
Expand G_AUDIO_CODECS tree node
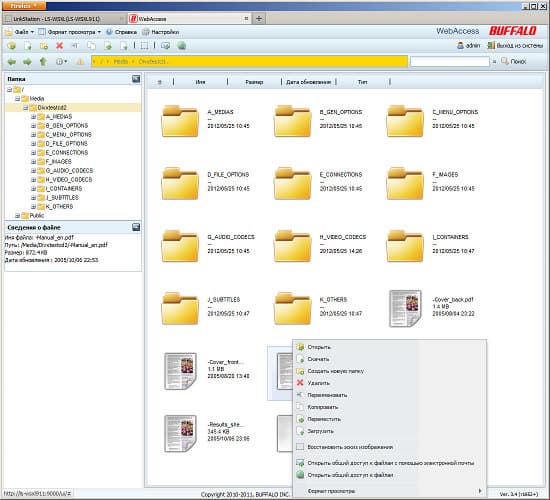click(x=33, y=171)
